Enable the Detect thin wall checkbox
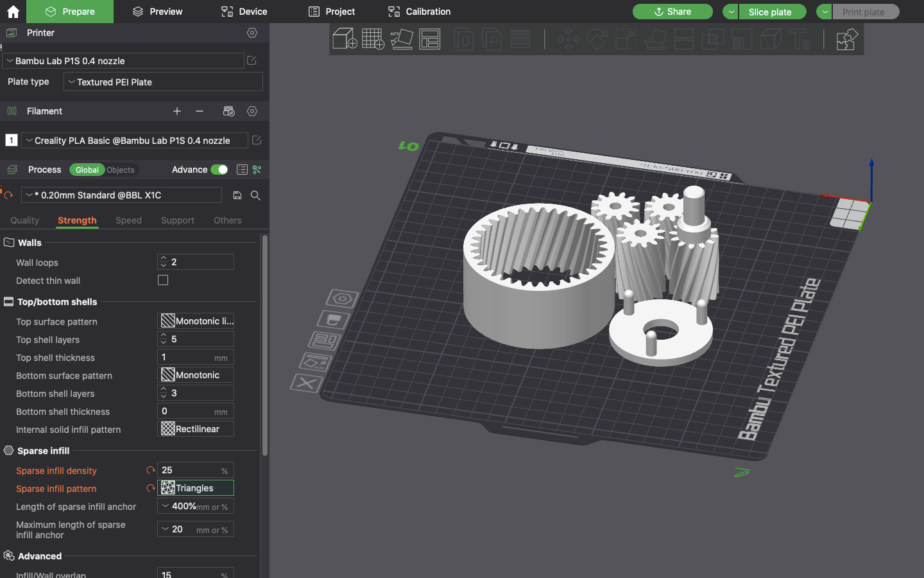Screen dimensions: 924x578 pos(163,280)
